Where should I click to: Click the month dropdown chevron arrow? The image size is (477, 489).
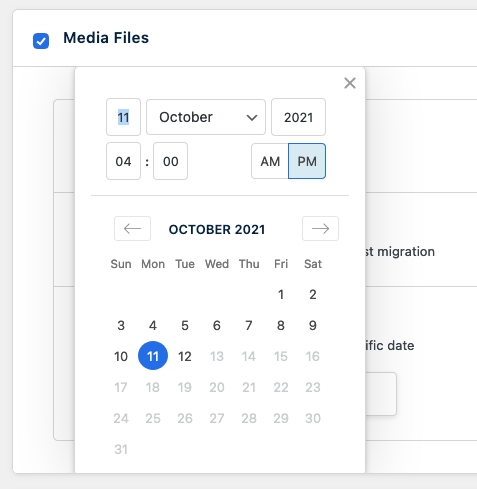252,118
